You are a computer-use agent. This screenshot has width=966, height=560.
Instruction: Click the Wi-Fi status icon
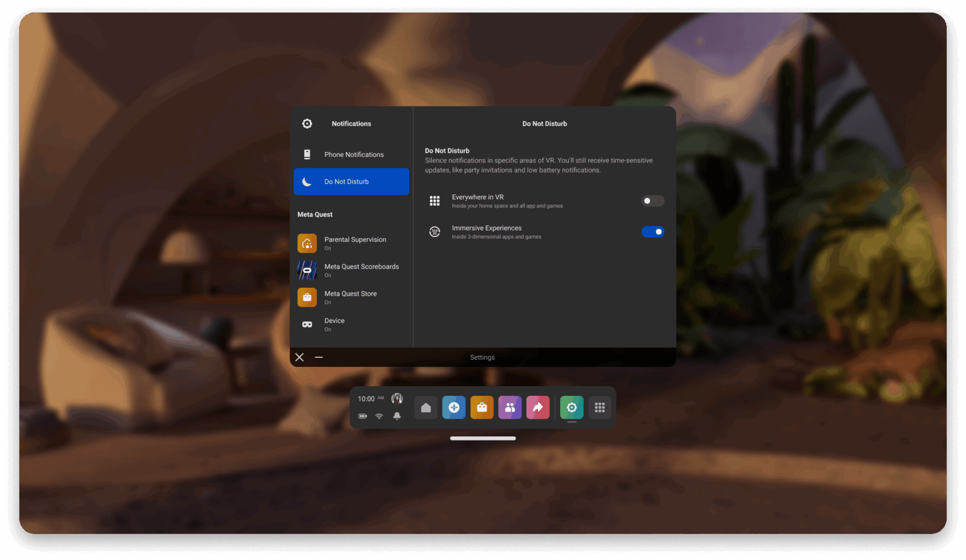379,416
